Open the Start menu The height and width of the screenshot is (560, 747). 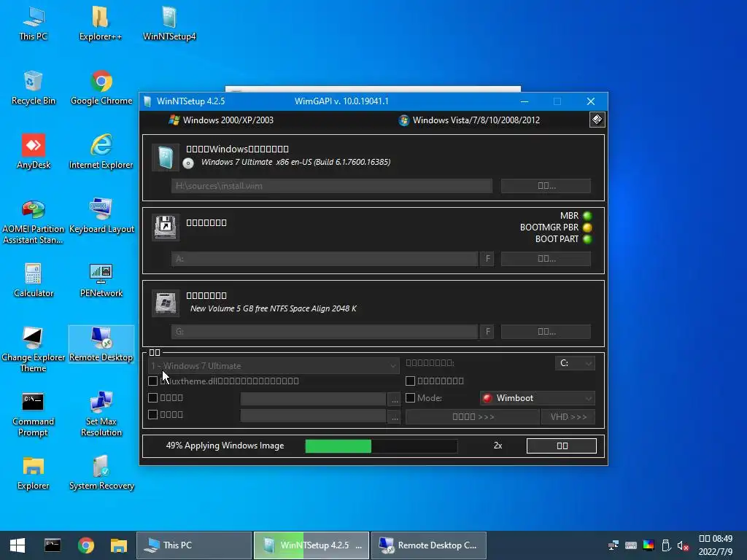pyautogui.click(x=18, y=545)
